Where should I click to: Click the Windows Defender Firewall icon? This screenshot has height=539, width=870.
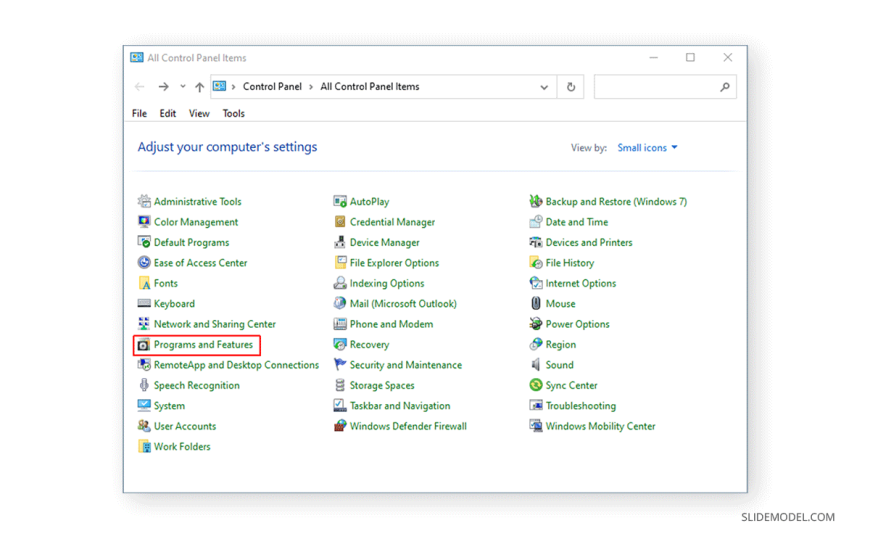340,426
